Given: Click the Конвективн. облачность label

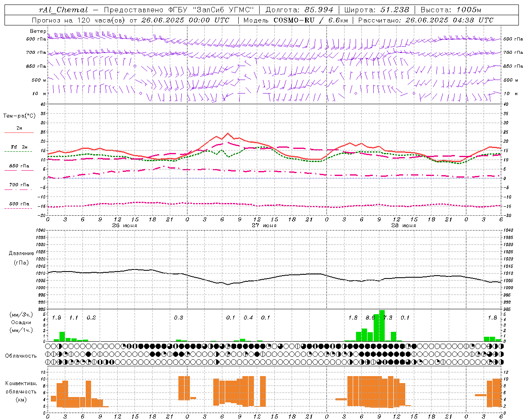Looking at the screenshot, I should tap(21, 387).
